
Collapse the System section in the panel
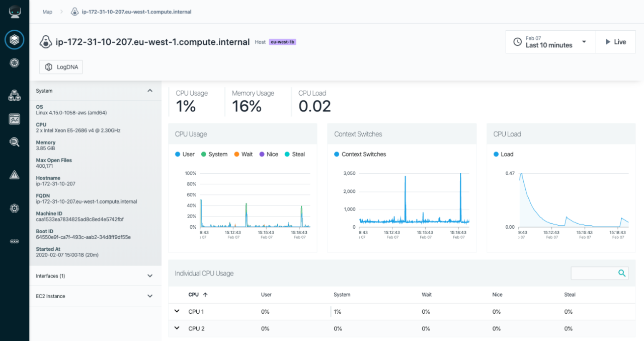tap(149, 91)
